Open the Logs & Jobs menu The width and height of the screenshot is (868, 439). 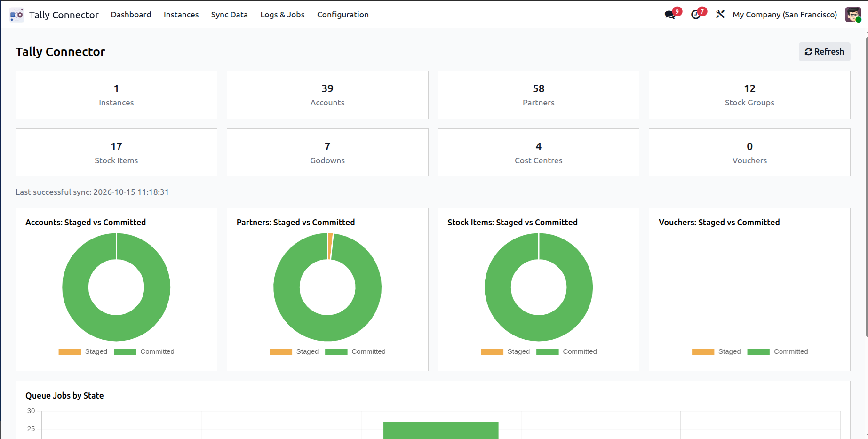click(282, 15)
